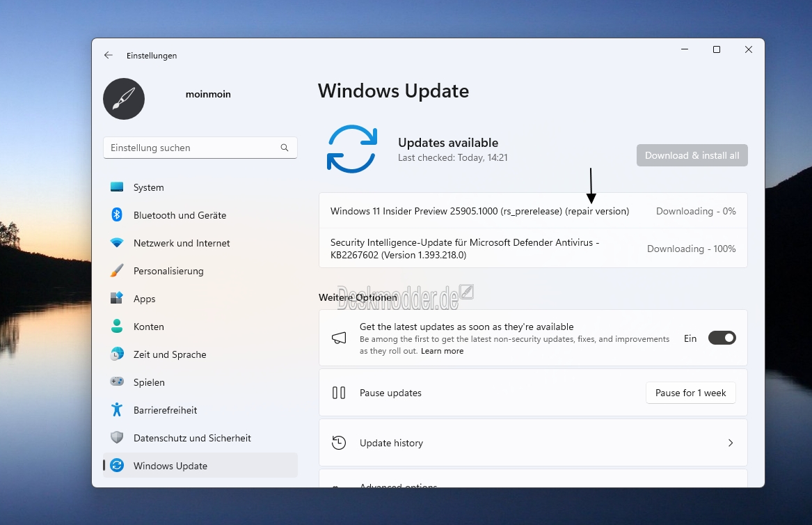The height and width of the screenshot is (525, 812).
Task: Click the System monitor icon
Action: point(117,187)
